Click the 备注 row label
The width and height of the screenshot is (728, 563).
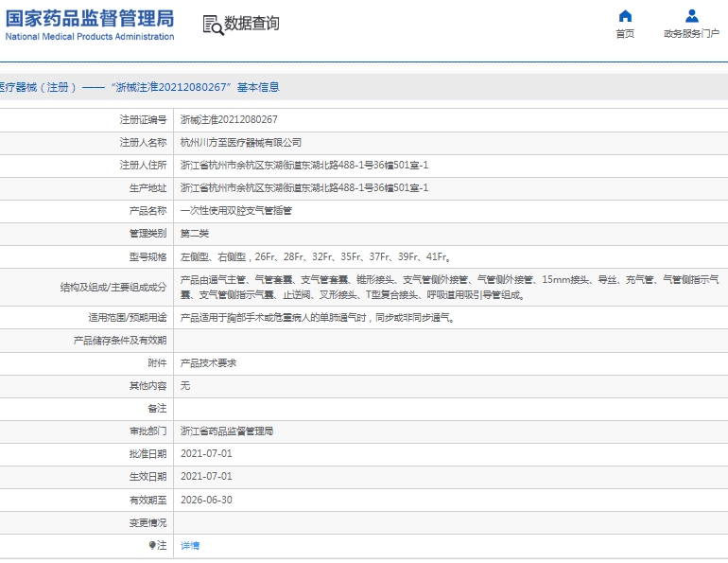click(157, 409)
